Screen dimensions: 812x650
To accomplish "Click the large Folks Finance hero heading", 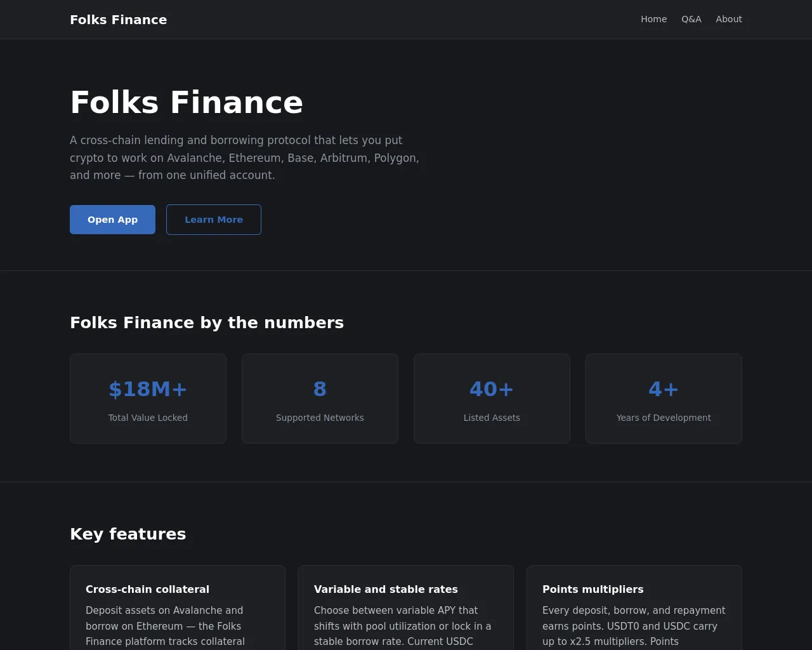I will pyautogui.click(x=187, y=102).
